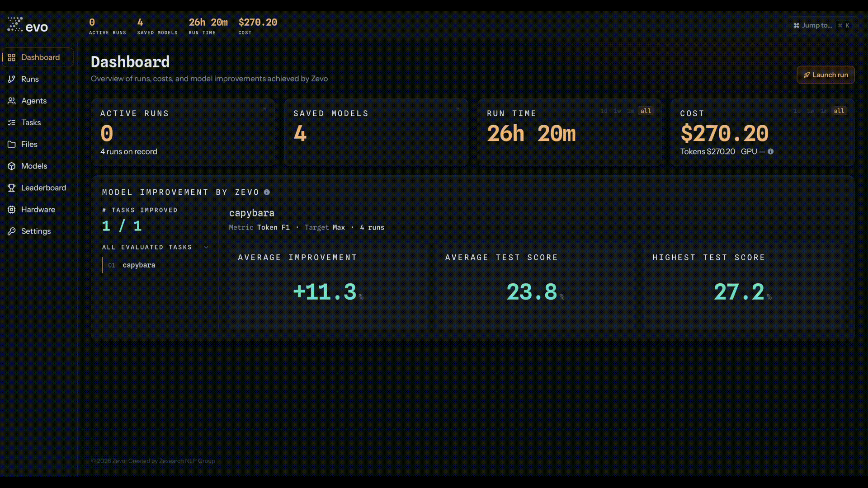Click the Highest Test Score 27.2 card
The width and height of the screenshot is (868, 488).
pos(742,286)
